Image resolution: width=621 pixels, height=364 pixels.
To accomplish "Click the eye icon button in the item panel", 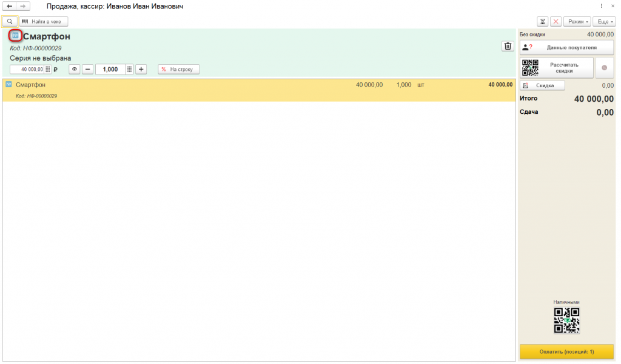I will pyautogui.click(x=75, y=69).
